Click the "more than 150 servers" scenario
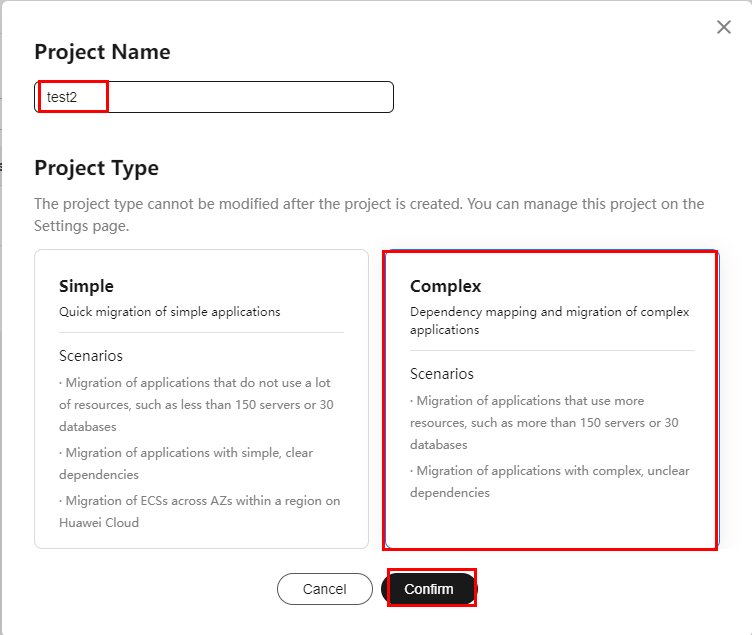Image resolution: width=752 pixels, height=635 pixels. coord(544,422)
